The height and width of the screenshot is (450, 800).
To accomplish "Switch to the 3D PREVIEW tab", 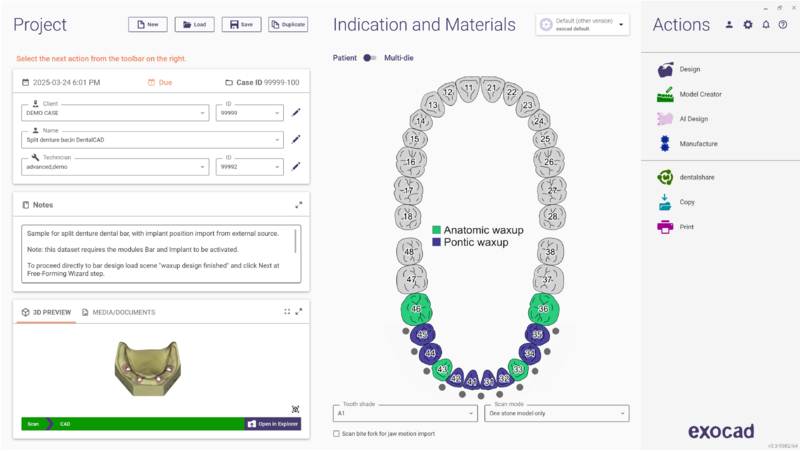I will (x=46, y=312).
